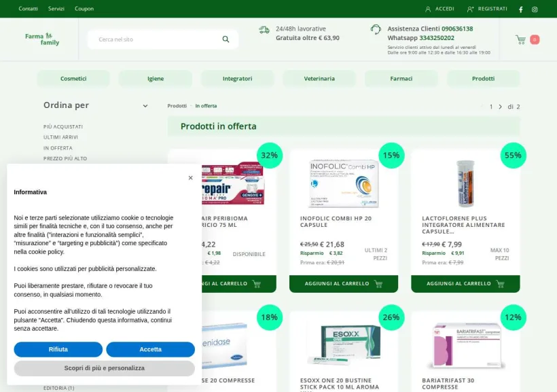
Task: Open Lactoflorene Plus product image
Action: click(x=465, y=183)
